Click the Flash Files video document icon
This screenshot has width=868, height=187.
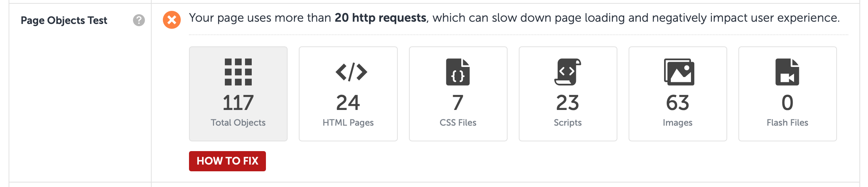[787, 72]
